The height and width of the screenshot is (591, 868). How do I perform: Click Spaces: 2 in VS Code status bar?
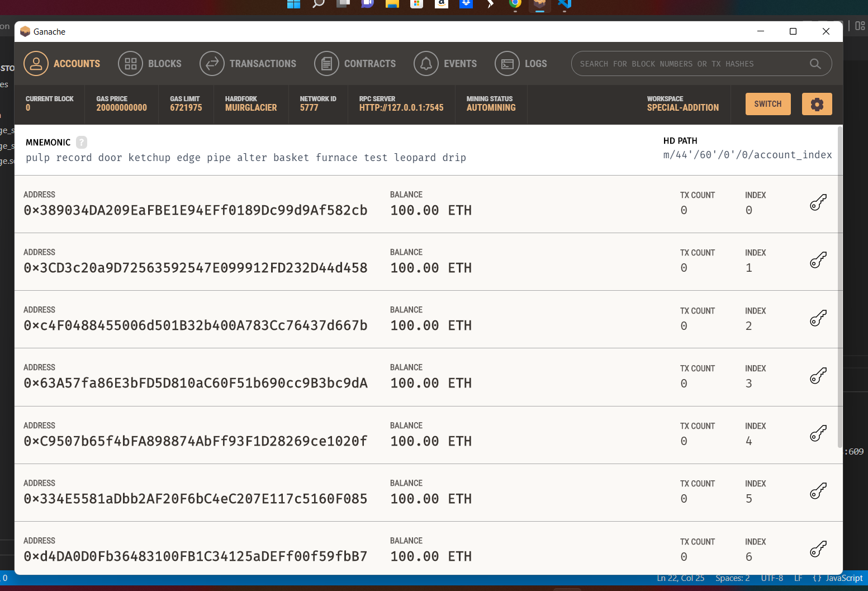[x=732, y=578]
